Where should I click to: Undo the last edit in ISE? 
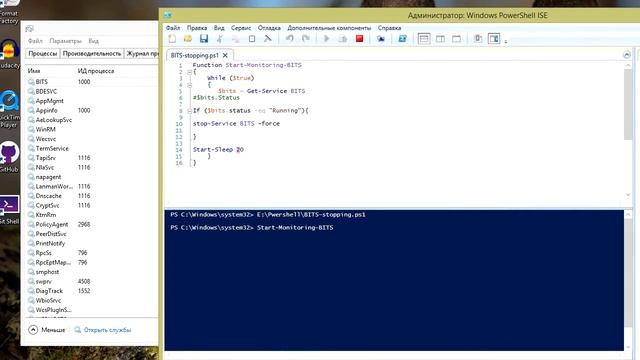pyautogui.click(x=289, y=39)
